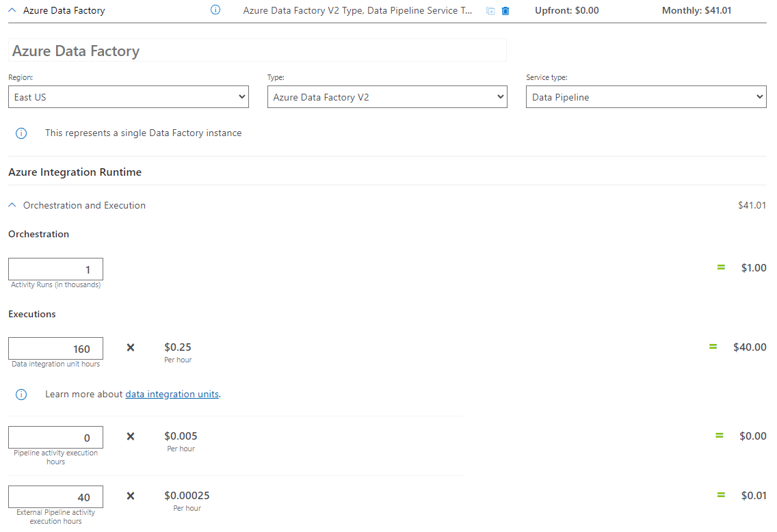Duplicate the Azure Data Factory service

[x=490, y=10]
